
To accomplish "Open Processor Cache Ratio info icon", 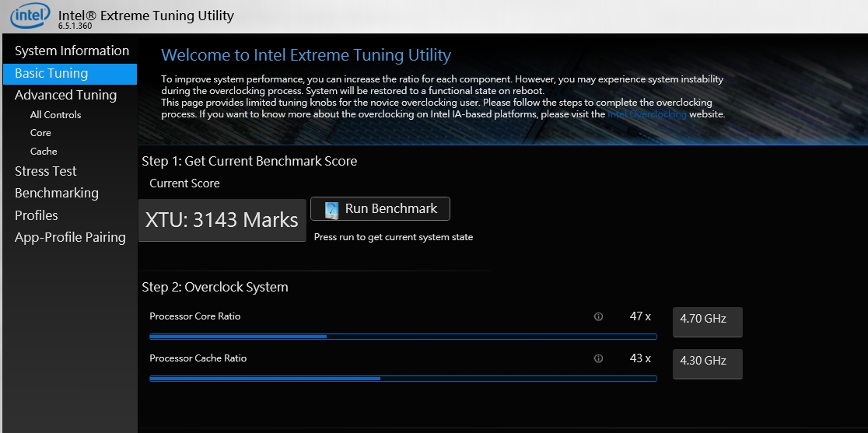I will point(598,359).
